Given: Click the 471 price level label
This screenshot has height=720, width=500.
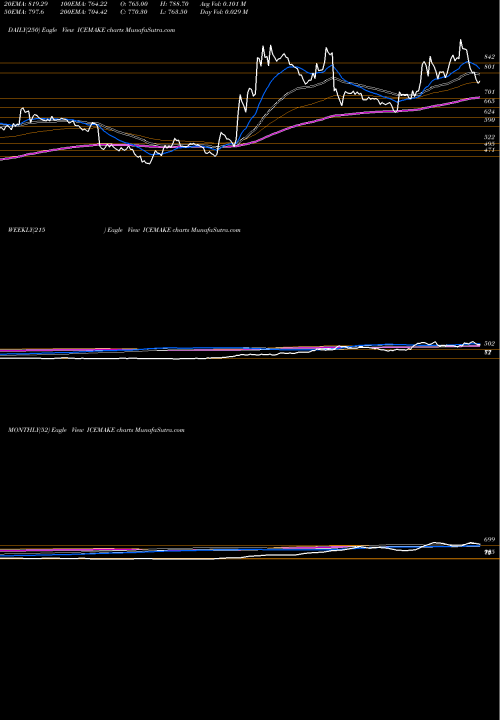Looking at the screenshot, I should tap(489, 150).
